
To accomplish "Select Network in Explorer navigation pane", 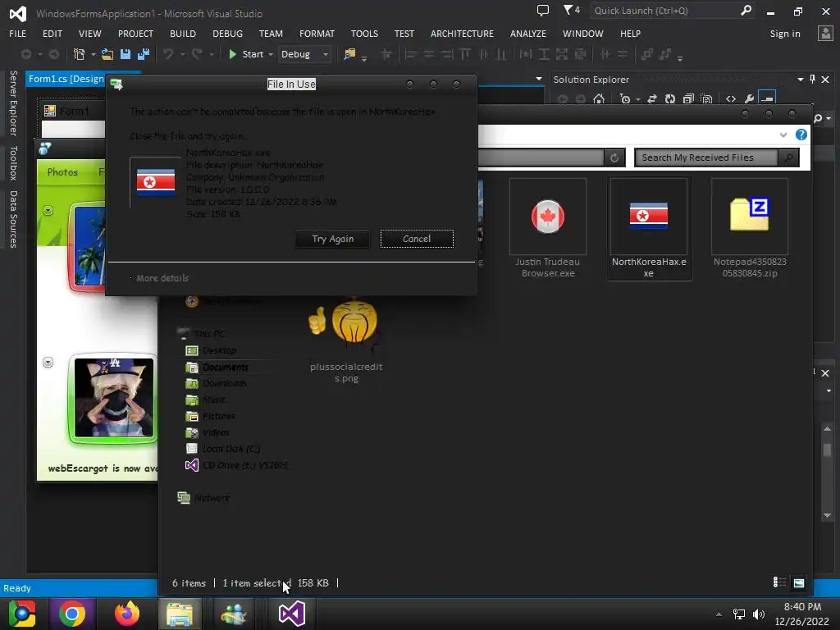I will tap(203, 498).
